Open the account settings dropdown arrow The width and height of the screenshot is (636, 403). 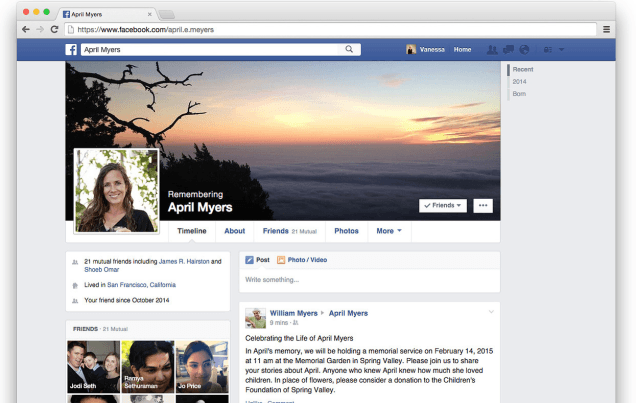point(561,49)
